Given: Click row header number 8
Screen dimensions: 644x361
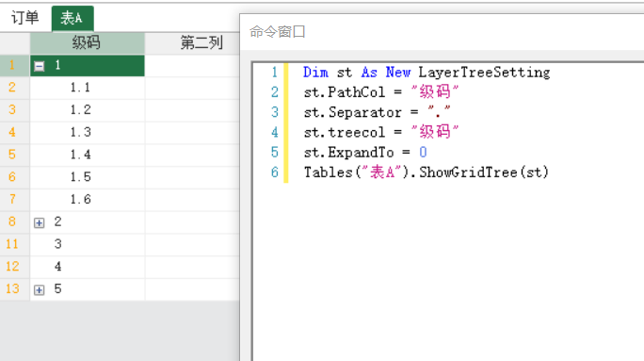Looking at the screenshot, I should pos(15,222).
